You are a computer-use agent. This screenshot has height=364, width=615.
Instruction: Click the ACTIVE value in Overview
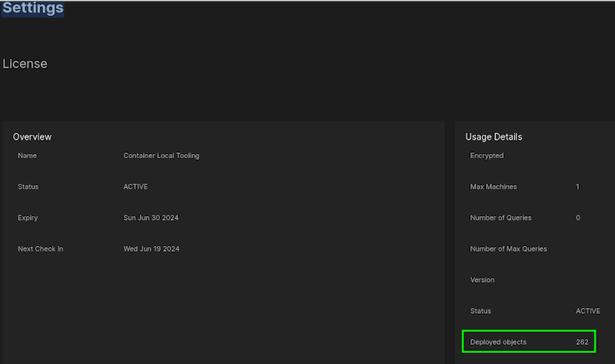click(x=136, y=187)
